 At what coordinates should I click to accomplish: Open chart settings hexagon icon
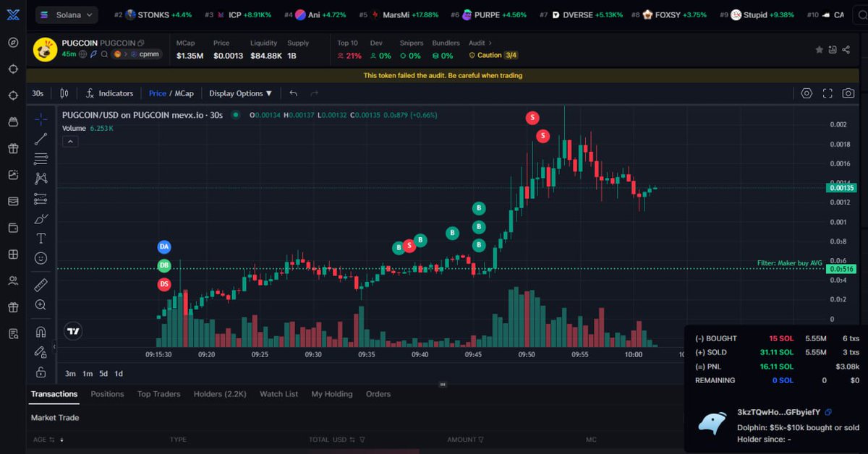click(x=807, y=93)
